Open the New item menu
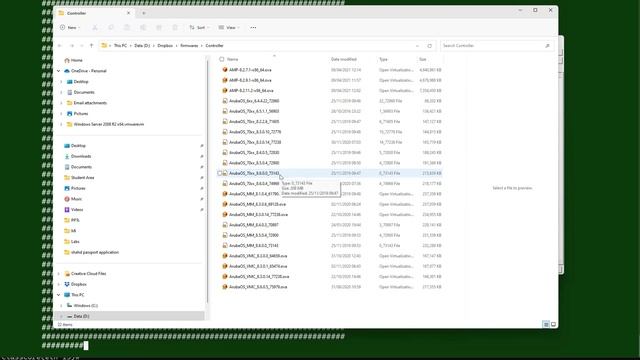The image size is (640, 360). point(70,27)
